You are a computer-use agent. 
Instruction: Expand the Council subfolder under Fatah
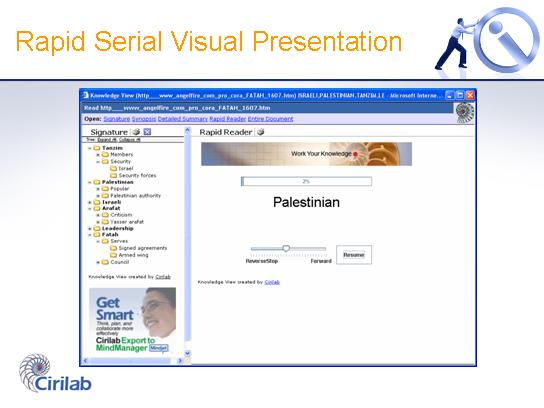[98, 262]
